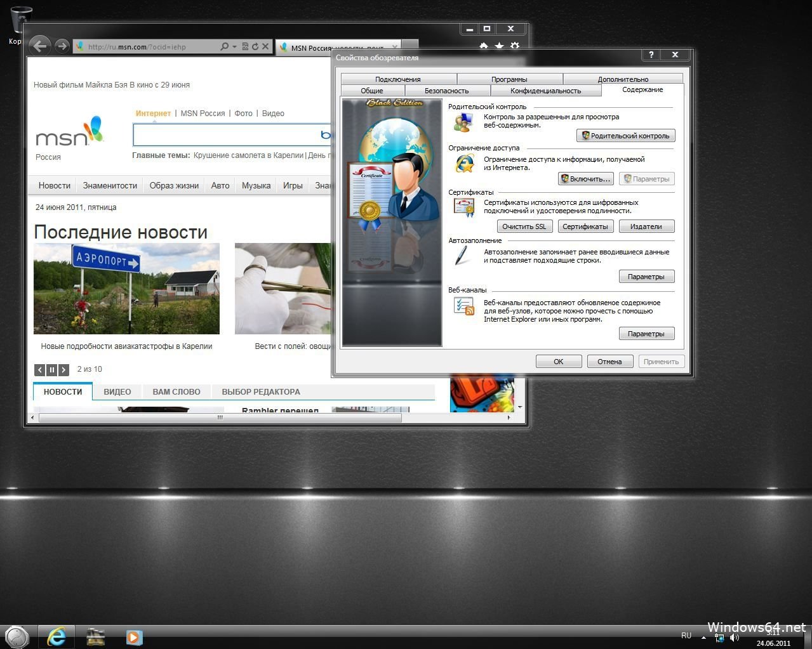Pause the news slideshow
Image resolution: width=812 pixels, height=649 pixels.
[52, 369]
